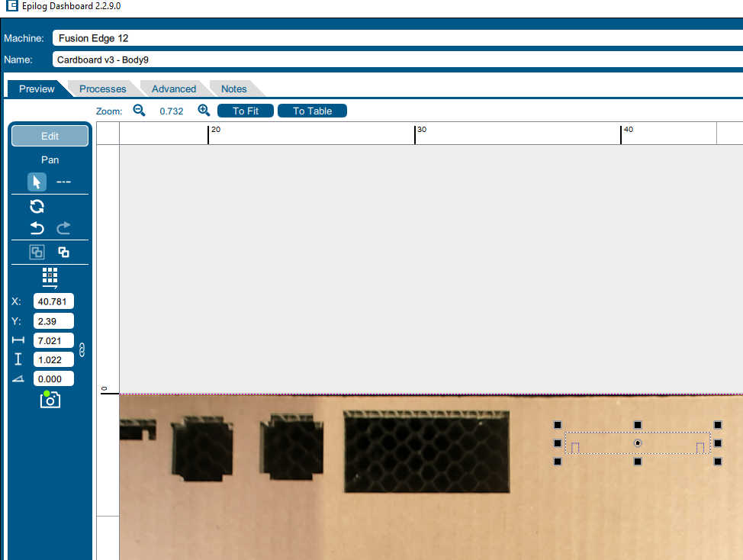Click the rotation angle input field
The image size is (743, 560).
[53, 378]
